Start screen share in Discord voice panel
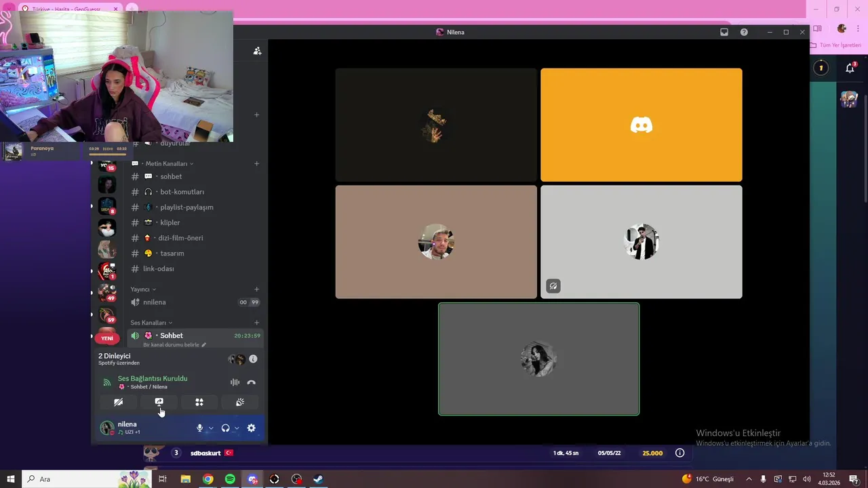 coord(159,402)
